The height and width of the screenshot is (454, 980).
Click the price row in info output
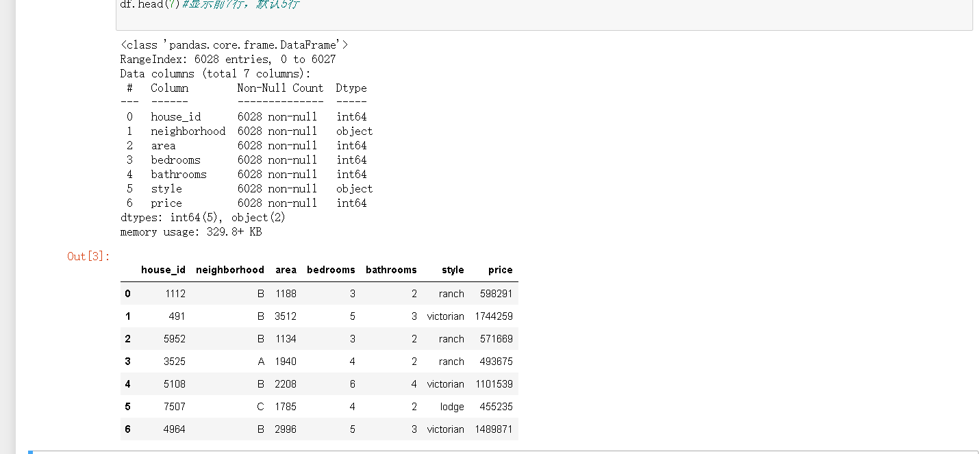click(247, 203)
